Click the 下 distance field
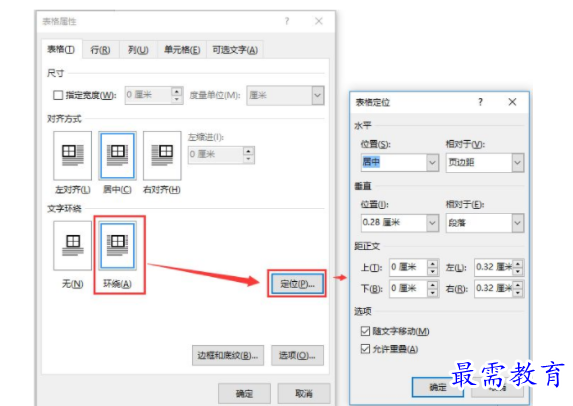Screen dimensions: 573x406 click(x=408, y=289)
